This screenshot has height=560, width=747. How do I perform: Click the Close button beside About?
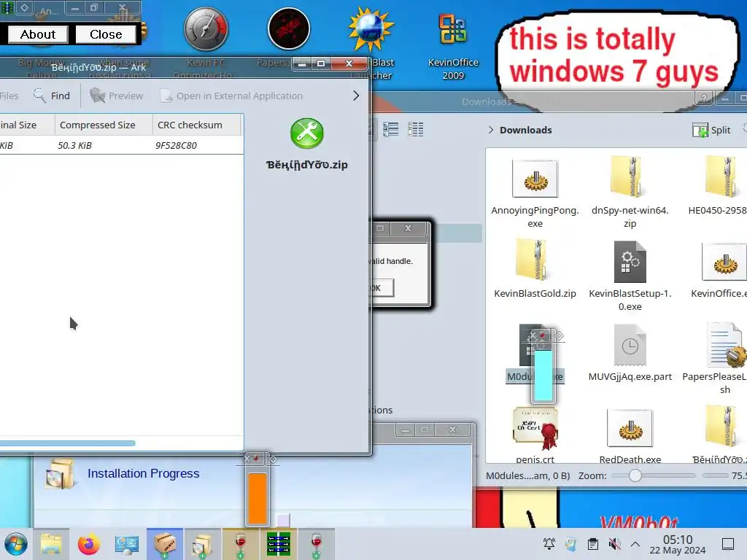[x=106, y=34]
